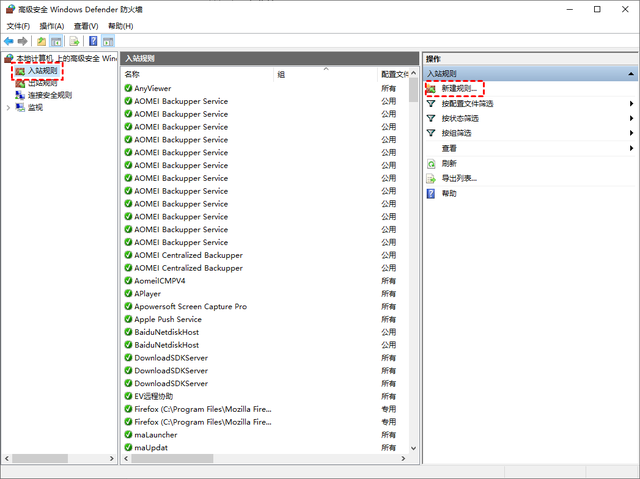This screenshot has height=479, width=640.
Task: Select Apowersoft Screen Capture Pro rule
Action: pos(265,306)
